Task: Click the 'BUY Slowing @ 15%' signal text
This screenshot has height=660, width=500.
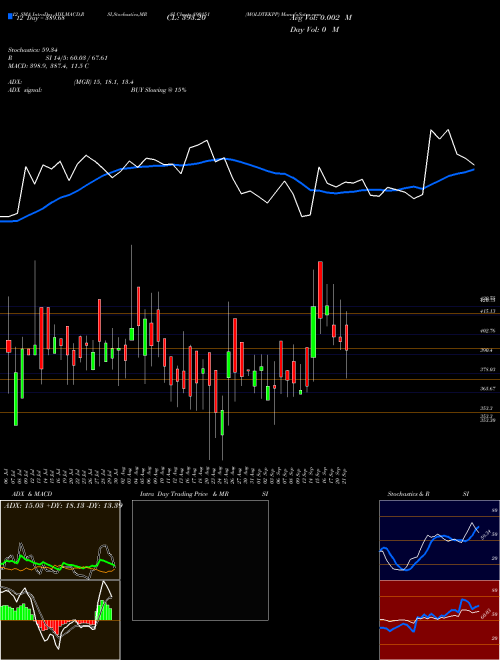Action: point(159,90)
